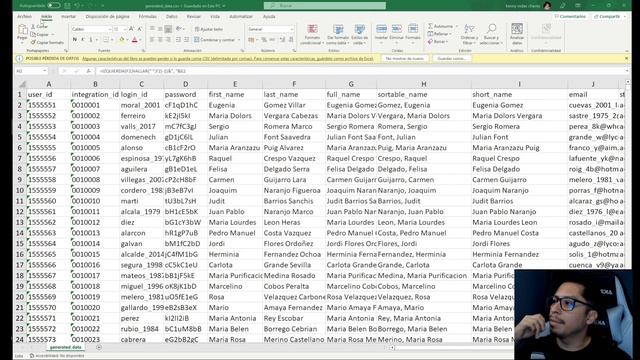Pick the yellow fill color swatch
Image resolution: width=640 pixels, height=360 pixels.
click(x=121, y=40)
